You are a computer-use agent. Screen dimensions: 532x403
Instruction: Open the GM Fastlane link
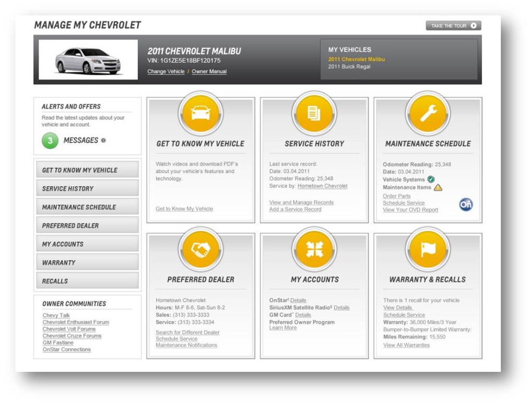coord(58,342)
